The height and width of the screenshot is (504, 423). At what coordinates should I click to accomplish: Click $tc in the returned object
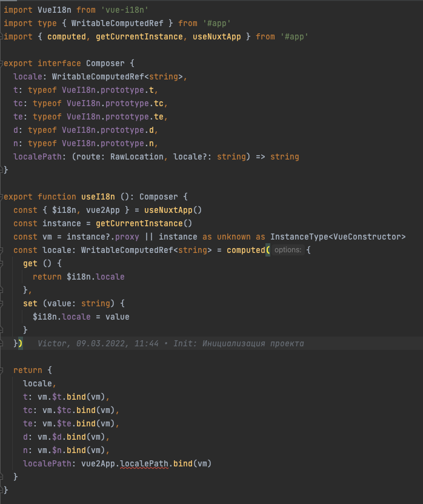coord(64,410)
